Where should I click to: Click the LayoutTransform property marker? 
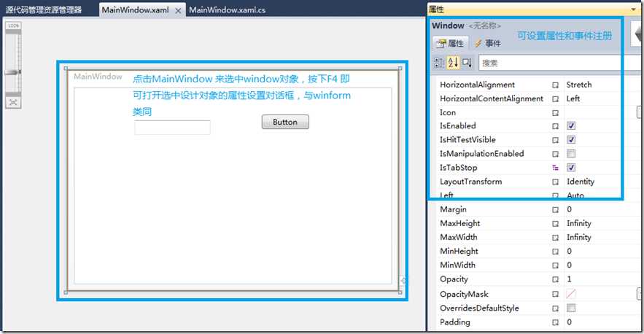pyautogui.click(x=555, y=182)
